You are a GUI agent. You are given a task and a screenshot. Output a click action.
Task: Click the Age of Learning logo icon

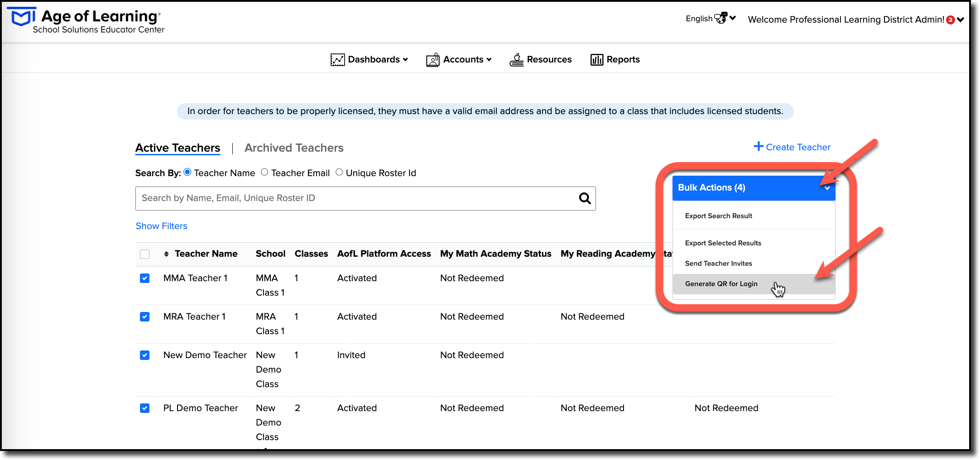pyautogui.click(x=21, y=17)
